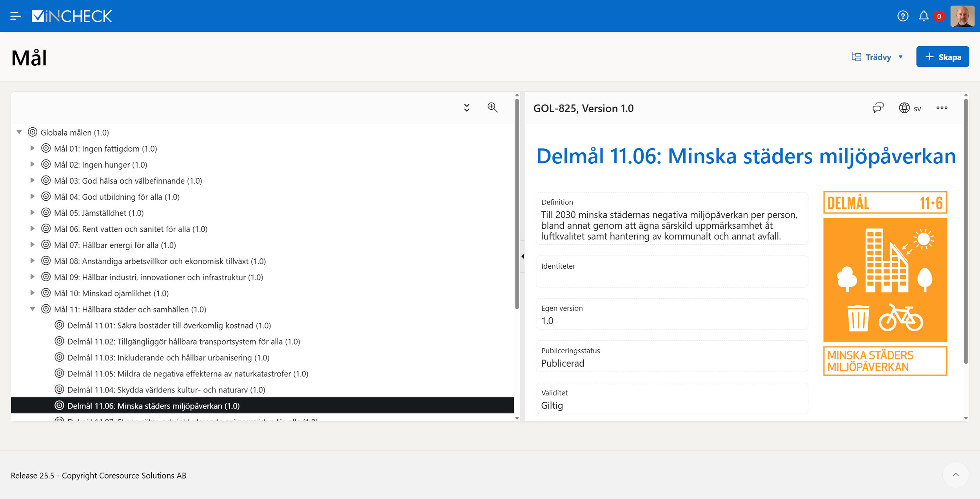980x499 pixels.
Task: Select Delmål 11.01 Säkra bostäder item
Action: (x=169, y=325)
